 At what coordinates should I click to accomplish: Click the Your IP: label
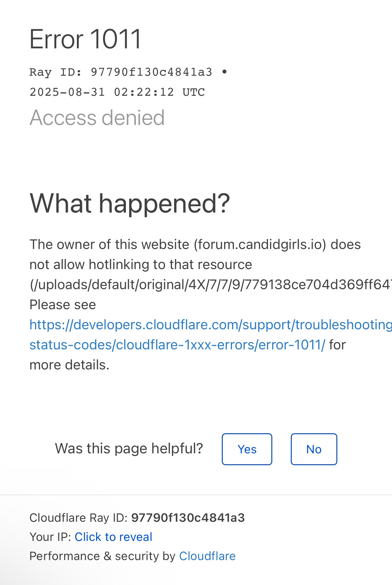[50, 537]
